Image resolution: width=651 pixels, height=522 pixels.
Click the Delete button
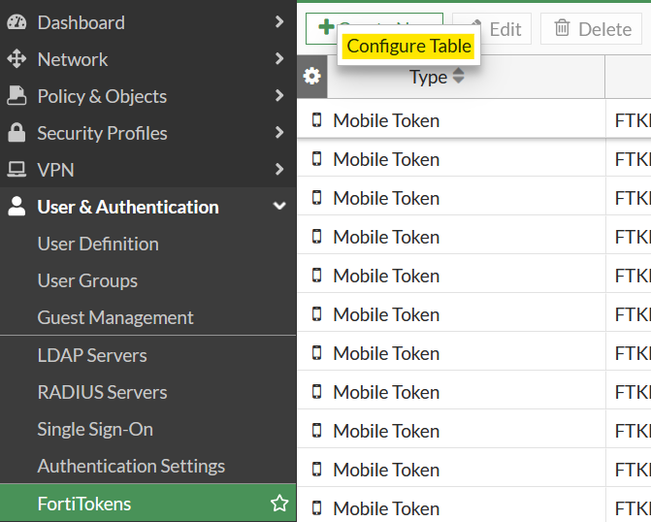coord(592,29)
